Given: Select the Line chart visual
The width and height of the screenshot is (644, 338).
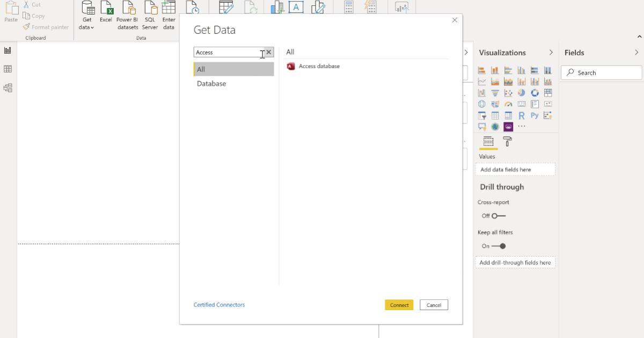Looking at the screenshot, I should (481, 82).
